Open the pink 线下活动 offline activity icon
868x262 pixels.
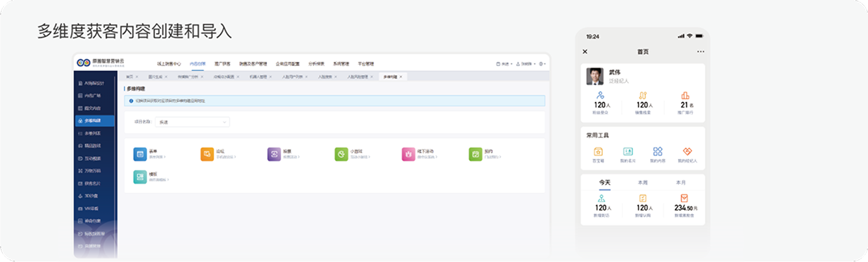pyautogui.click(x=408, y=154)
